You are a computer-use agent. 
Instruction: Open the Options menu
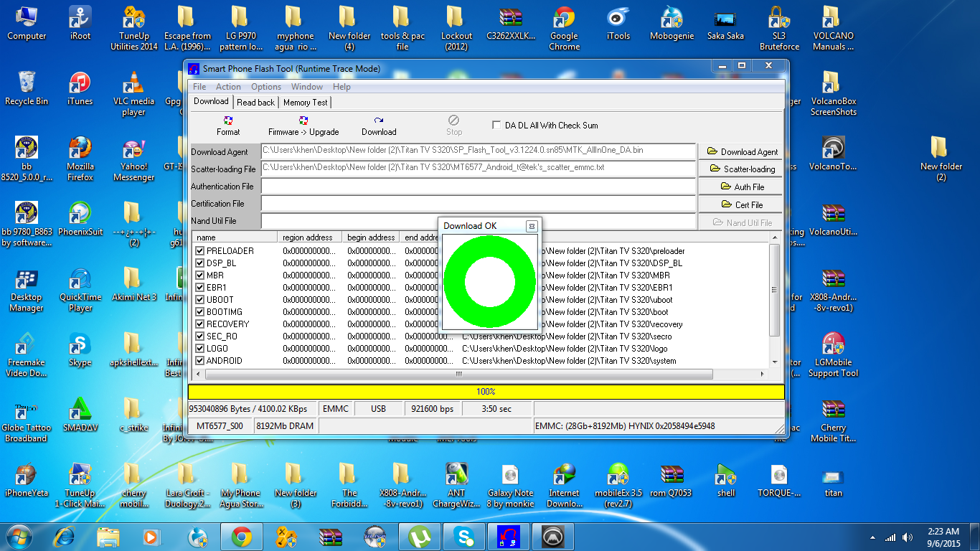click(x=265, y=87)
